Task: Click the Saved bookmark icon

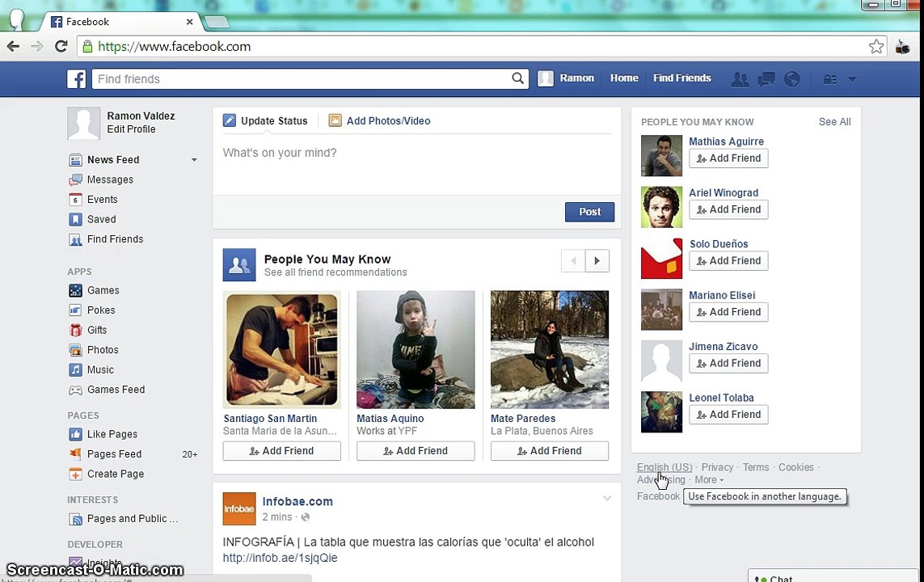Action: 75,220
